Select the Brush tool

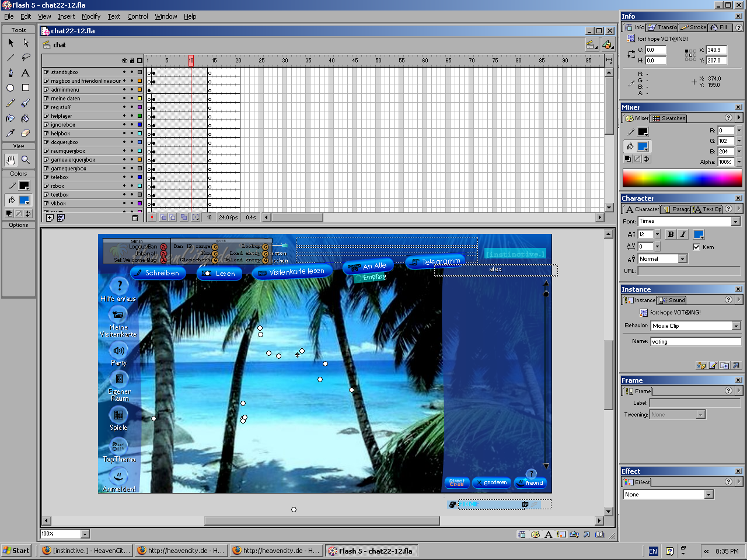pyautogui.click(x=26, y=103)
